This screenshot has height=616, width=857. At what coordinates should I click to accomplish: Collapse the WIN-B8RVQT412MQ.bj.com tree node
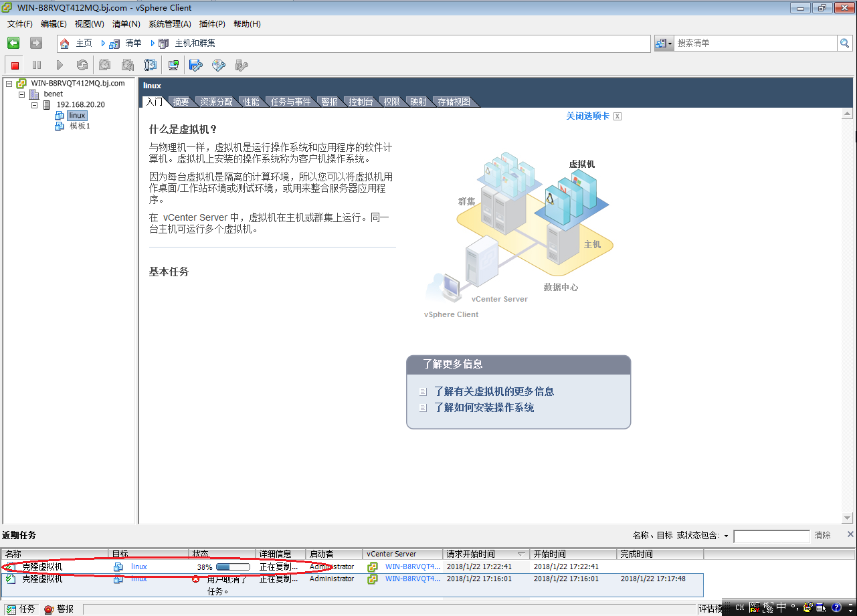point(9,84)
